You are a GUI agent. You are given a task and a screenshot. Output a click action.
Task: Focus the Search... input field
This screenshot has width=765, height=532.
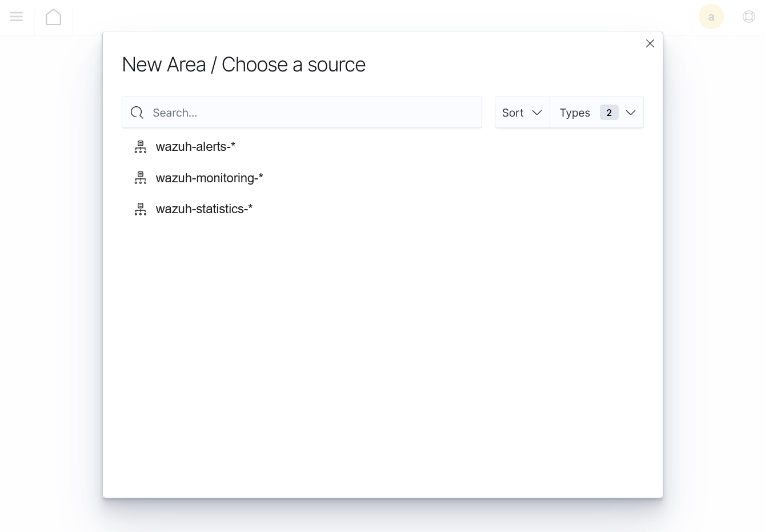point(302,113)
